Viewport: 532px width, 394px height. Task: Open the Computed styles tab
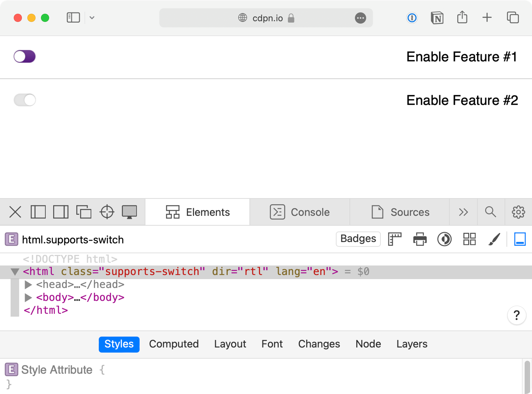(x=174, y=344)
